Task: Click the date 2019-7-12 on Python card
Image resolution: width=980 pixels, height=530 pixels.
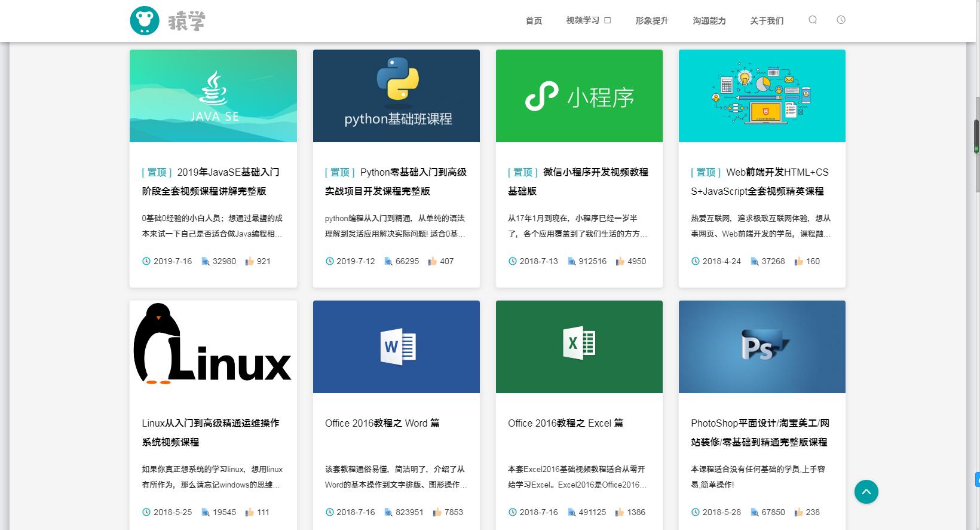Action: (x=356, y=261)
